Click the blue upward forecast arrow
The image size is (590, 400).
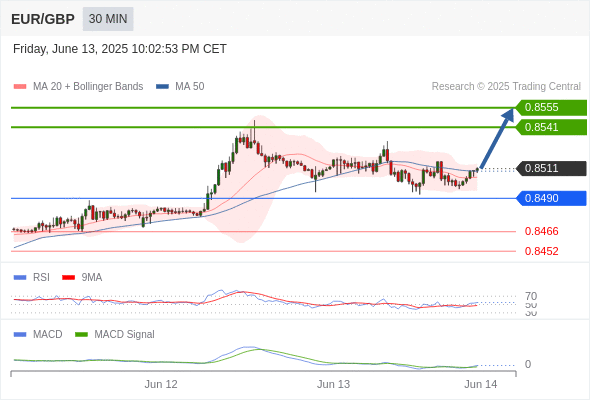pos(497,138)
